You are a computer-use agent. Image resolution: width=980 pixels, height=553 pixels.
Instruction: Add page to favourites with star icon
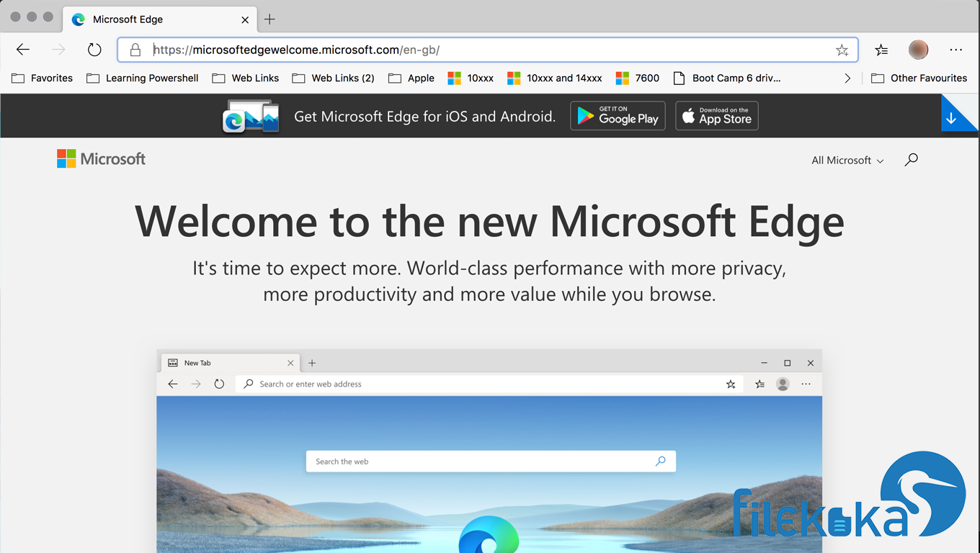[x=842, y=50]
